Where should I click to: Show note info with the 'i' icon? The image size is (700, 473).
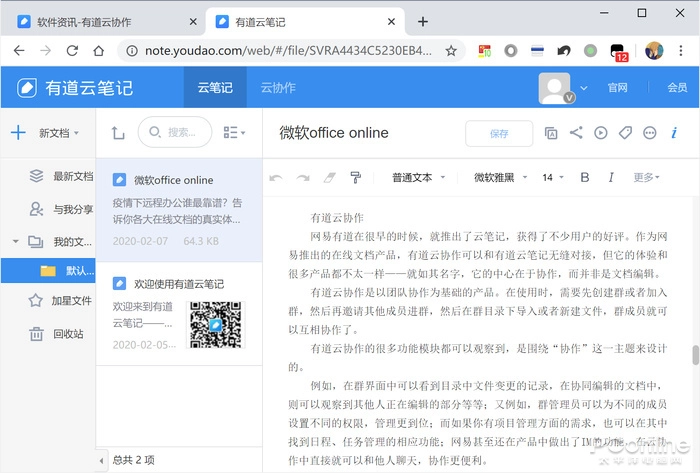[x=674, y=133]
